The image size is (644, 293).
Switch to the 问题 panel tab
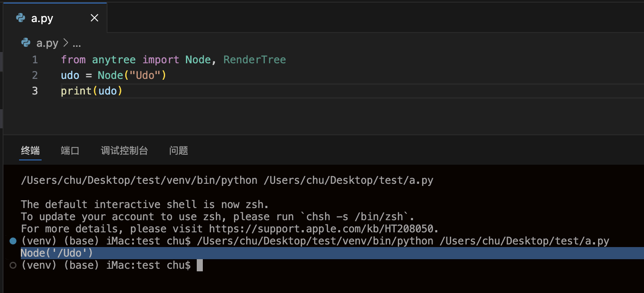179,151
